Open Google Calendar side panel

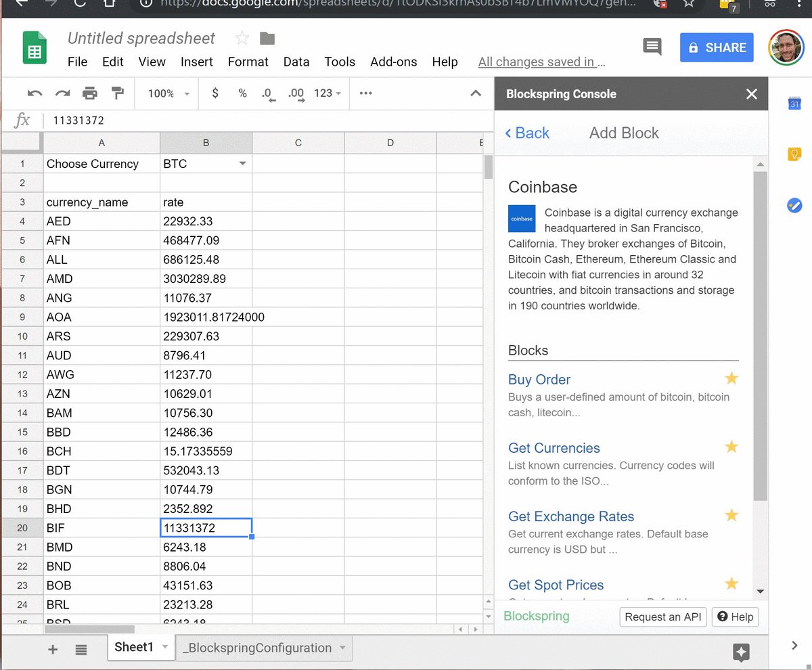click(794, 104)
